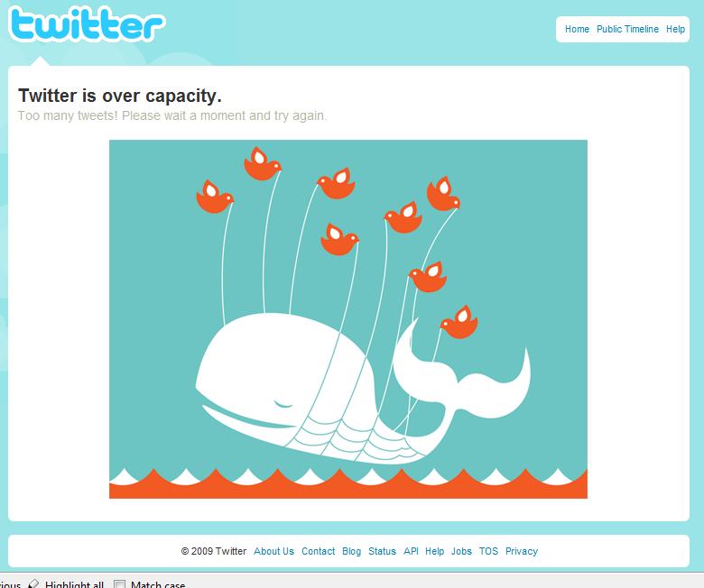Screen dimensions: 704x588
Task: Check the Status footer link
Action: click(382, 551)
